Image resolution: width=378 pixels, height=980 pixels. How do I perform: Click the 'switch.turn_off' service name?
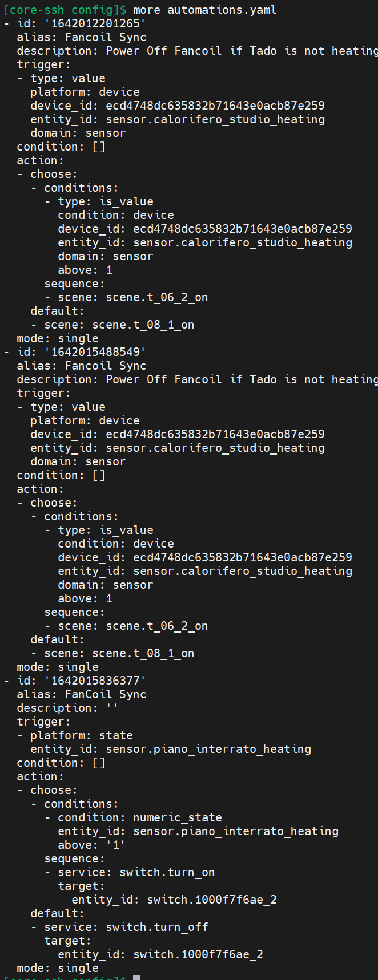[x=156, y=927]
